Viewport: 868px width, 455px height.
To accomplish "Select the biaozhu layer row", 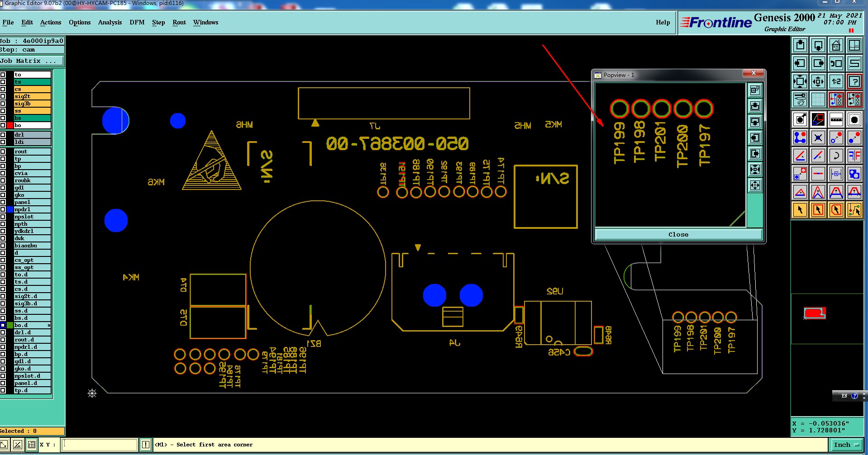I will coord(32,246).
